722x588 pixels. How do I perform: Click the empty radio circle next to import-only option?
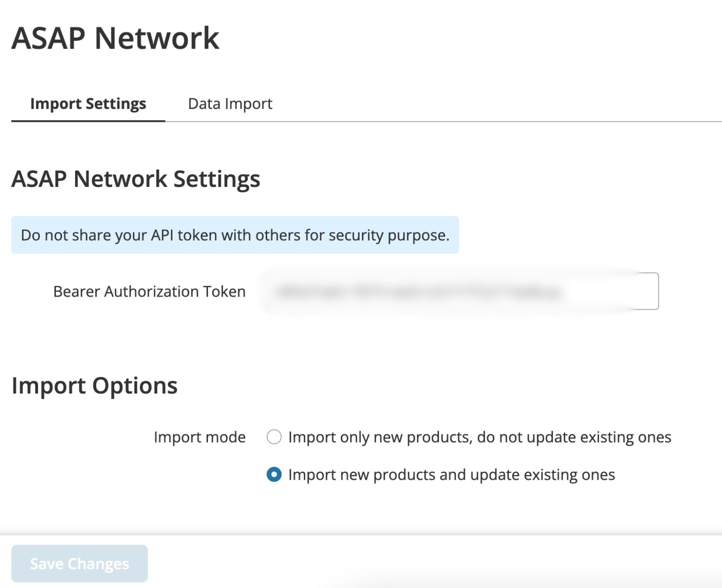(x=274, y=437)
